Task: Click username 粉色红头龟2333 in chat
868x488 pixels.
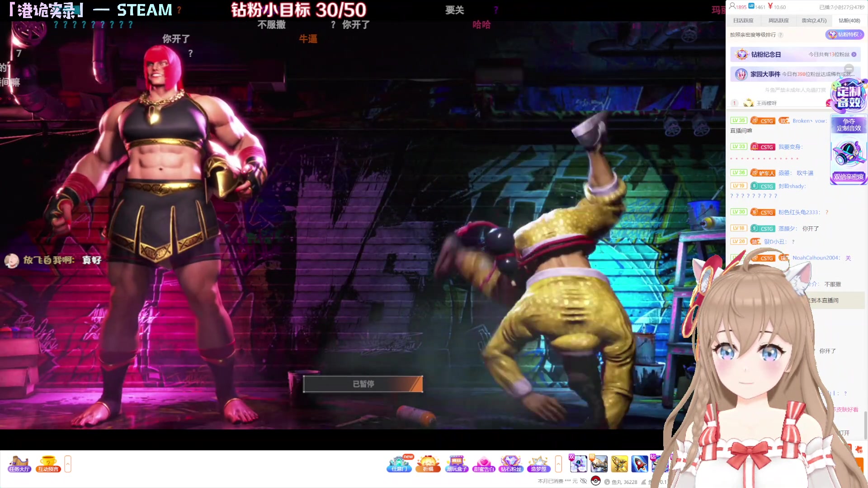Action: click(x=799, y=212)
